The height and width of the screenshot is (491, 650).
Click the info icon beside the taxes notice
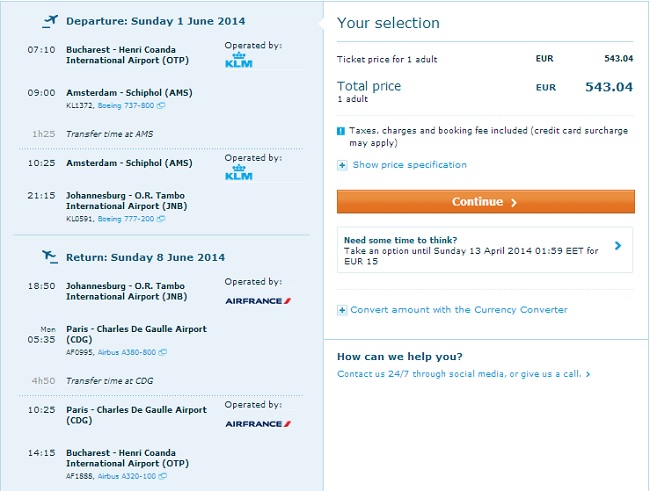point(342,131)
